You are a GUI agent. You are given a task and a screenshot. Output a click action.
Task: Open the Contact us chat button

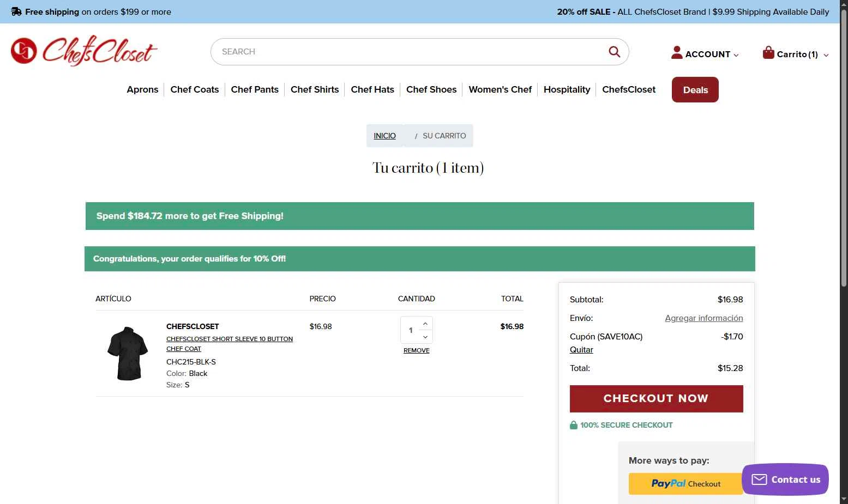click(x=785, y=479)
